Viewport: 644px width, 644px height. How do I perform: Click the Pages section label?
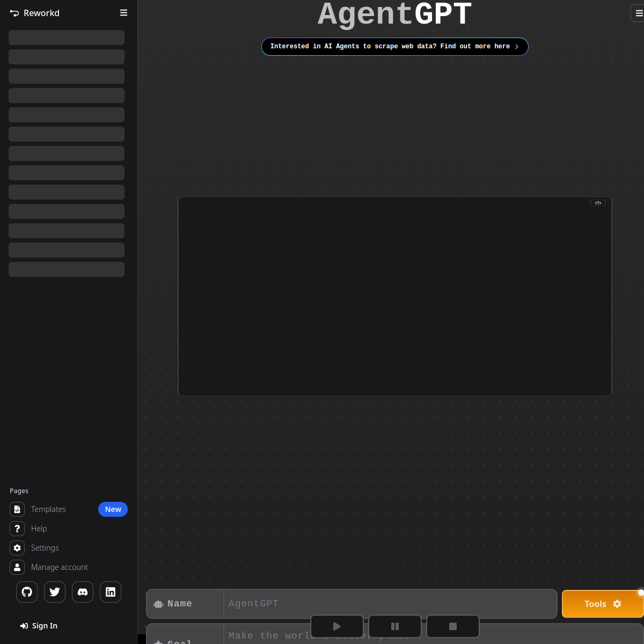[x=19, y=491]
